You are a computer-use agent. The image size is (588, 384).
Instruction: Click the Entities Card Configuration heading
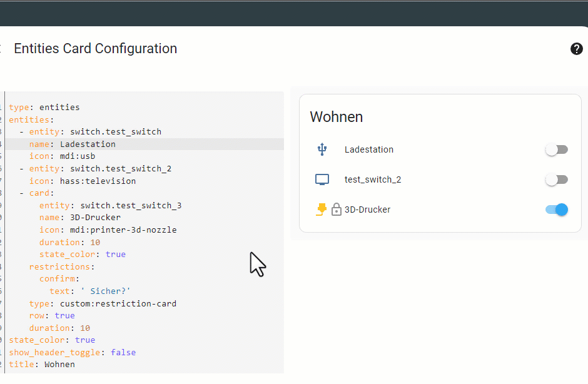pos(95,48)
